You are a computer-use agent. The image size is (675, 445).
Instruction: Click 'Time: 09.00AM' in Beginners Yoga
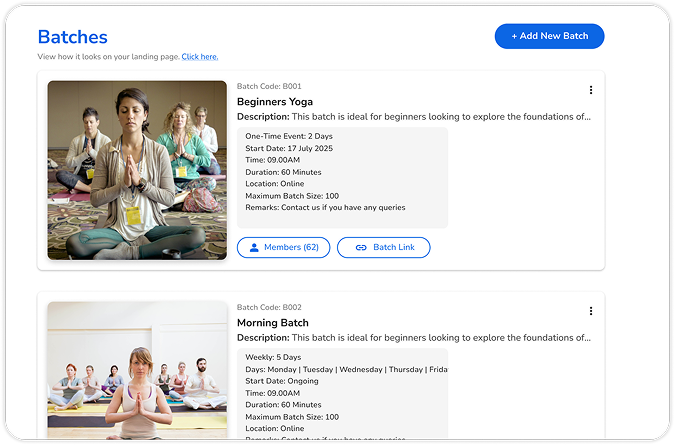(x=272, y=160)
